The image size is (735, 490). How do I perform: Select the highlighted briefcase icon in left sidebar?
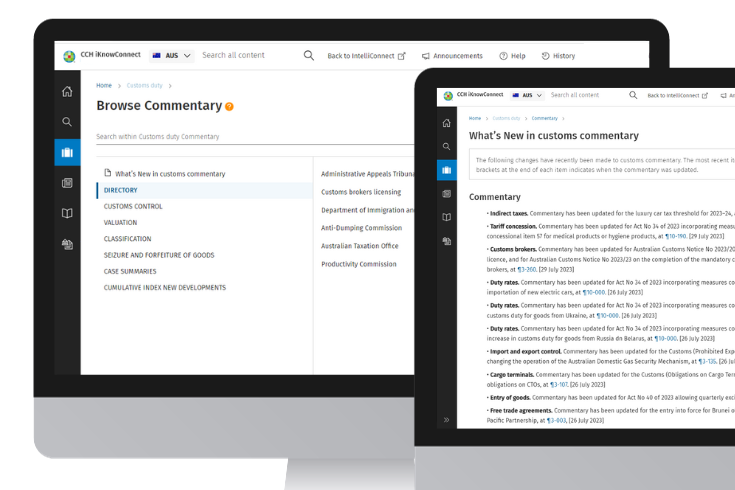[x=67, y=152]
